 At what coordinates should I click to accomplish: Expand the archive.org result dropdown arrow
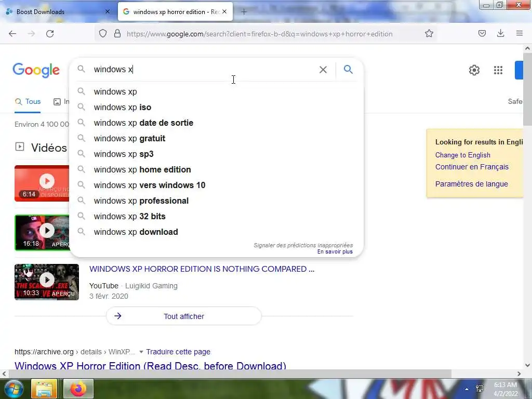click(141, 352)
